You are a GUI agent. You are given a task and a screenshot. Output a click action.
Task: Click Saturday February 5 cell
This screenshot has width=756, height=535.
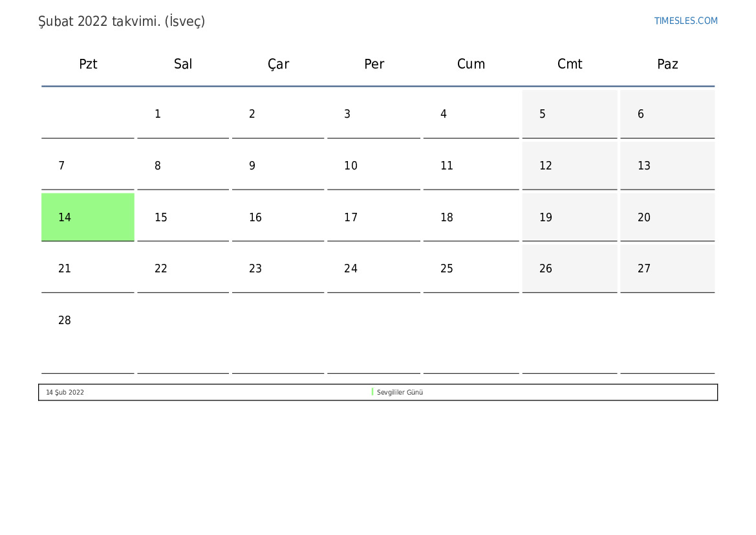click(569, 115)
